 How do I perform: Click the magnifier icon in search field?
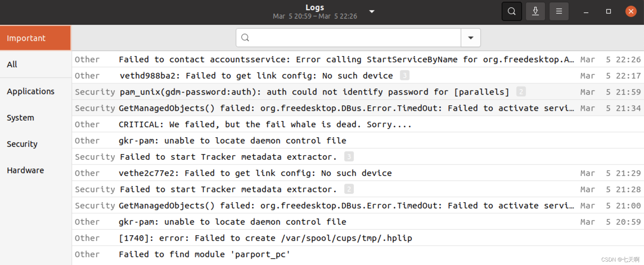(245, 38)
